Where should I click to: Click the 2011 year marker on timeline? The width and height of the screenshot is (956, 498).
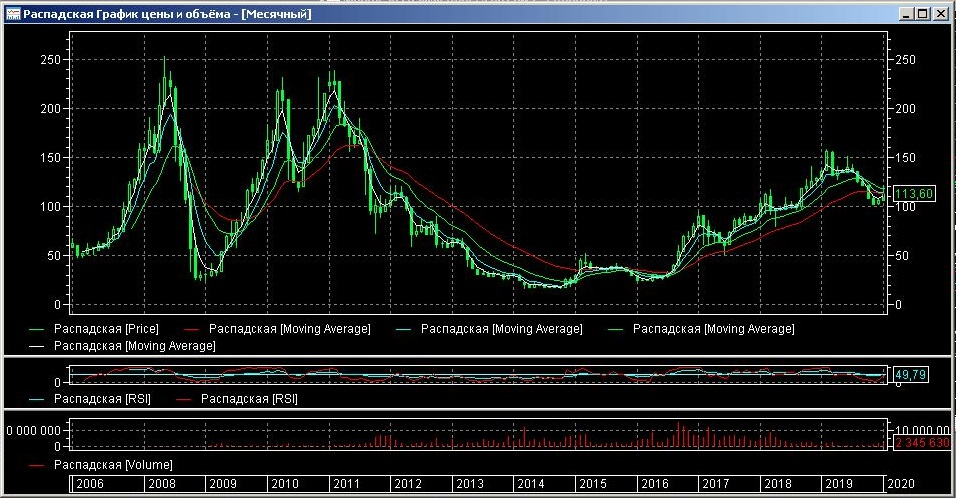[x=346, y=484]
